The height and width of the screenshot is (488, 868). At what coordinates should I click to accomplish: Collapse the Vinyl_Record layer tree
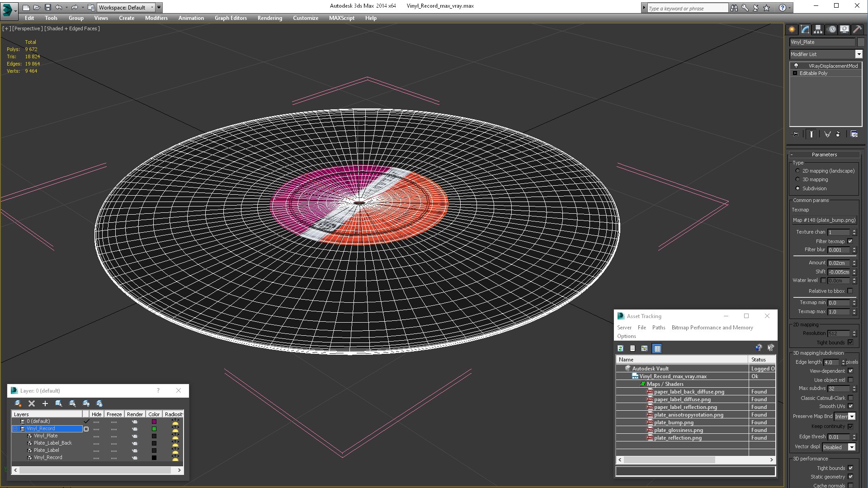point(15,429)
